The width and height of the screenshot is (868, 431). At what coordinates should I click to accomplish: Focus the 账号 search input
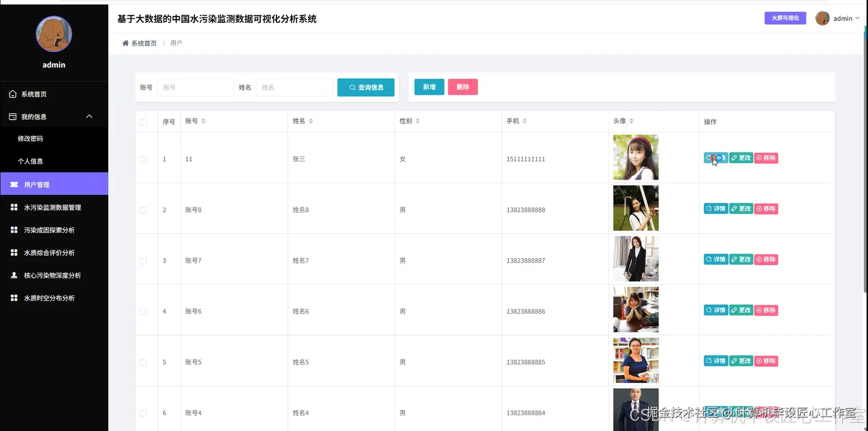point(195,87)
